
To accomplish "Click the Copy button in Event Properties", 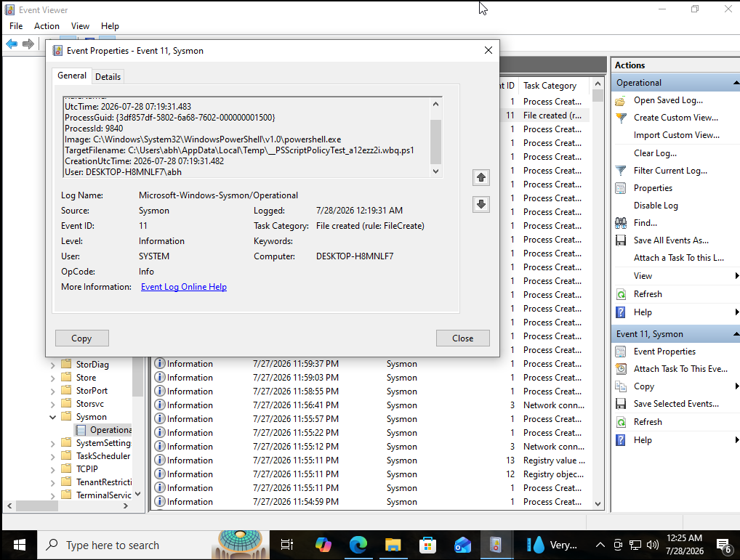I will click(x=81, y=338).
